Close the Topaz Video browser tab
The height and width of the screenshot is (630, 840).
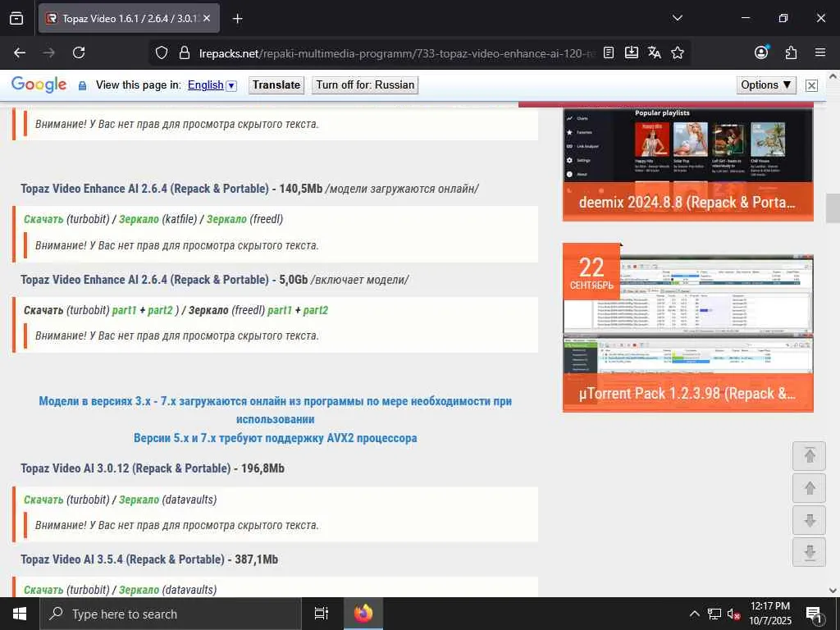(207, 18)
